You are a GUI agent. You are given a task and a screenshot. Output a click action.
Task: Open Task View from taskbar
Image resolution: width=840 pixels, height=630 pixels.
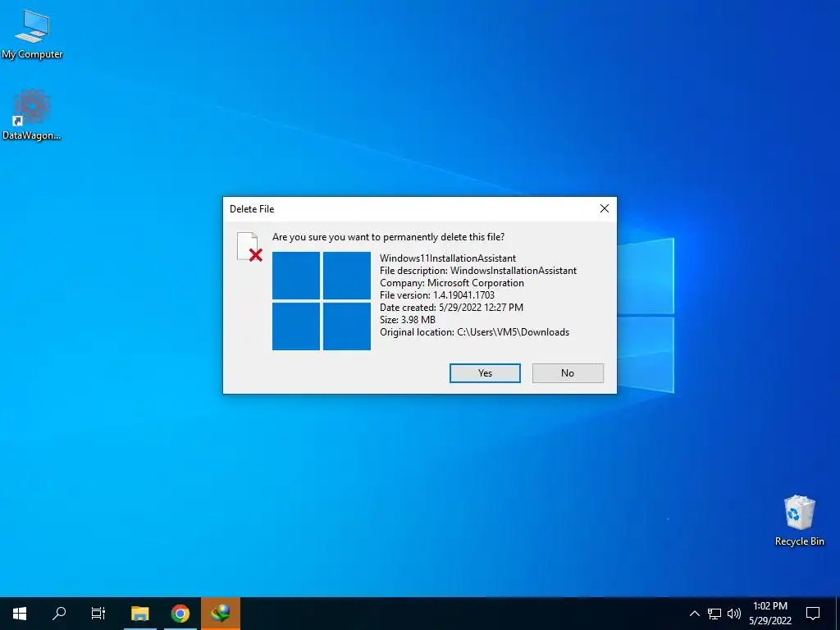pyautogui.click(x=98, y=614)
